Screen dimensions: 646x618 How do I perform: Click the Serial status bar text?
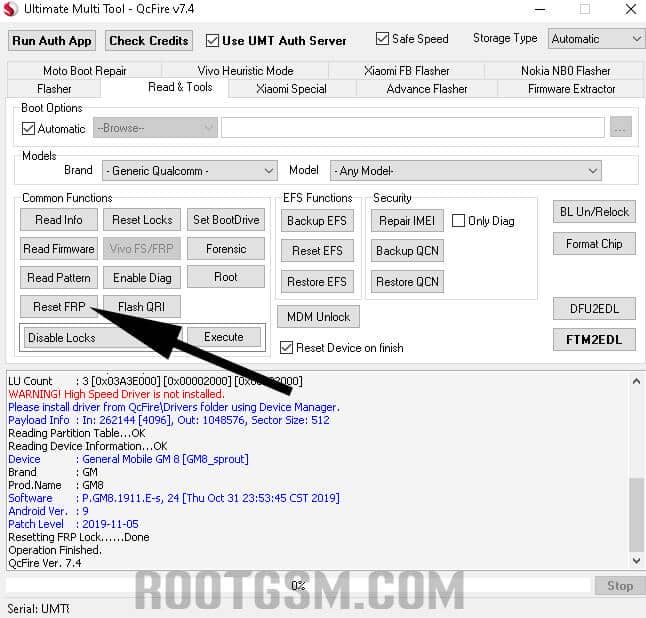click(38, 609)
